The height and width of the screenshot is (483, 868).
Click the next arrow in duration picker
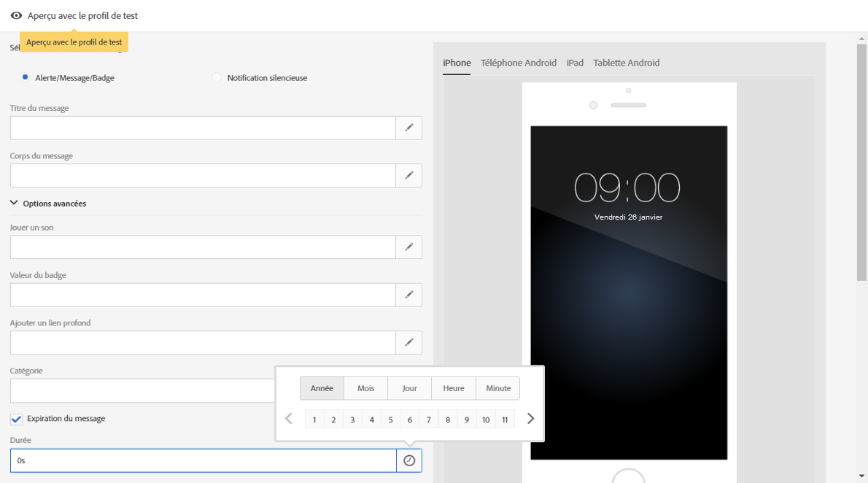530,419
